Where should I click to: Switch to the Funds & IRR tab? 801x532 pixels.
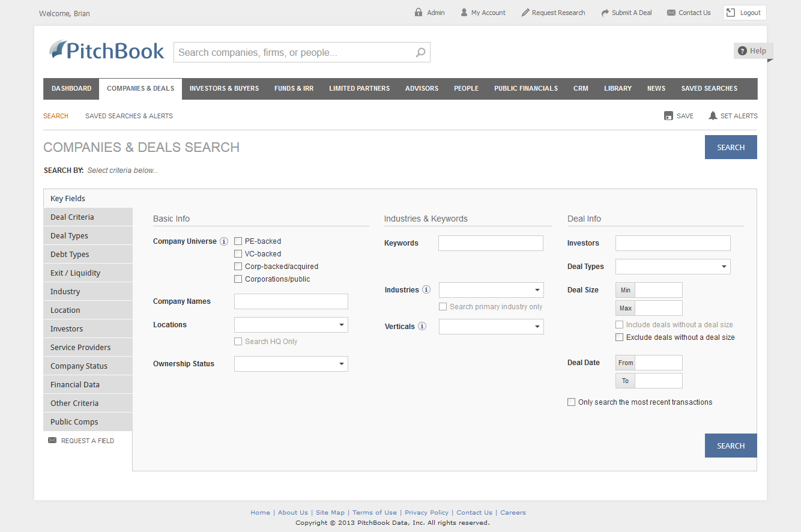point(294,88)
